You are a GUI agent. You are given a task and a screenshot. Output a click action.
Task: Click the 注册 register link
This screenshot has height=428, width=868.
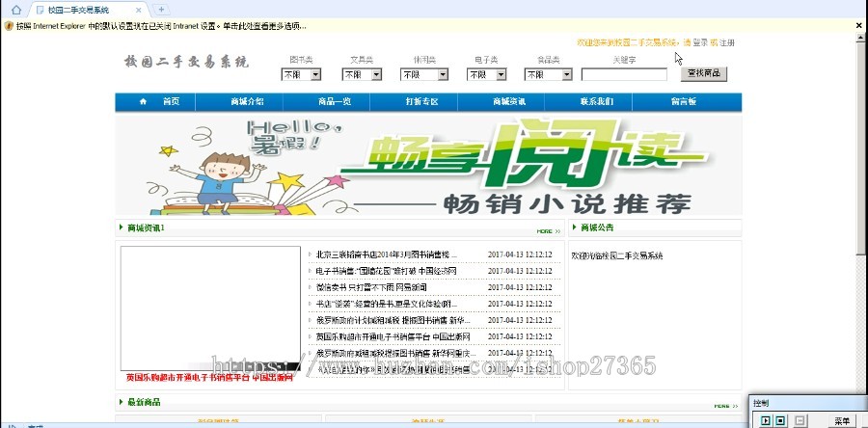point(727,42)
